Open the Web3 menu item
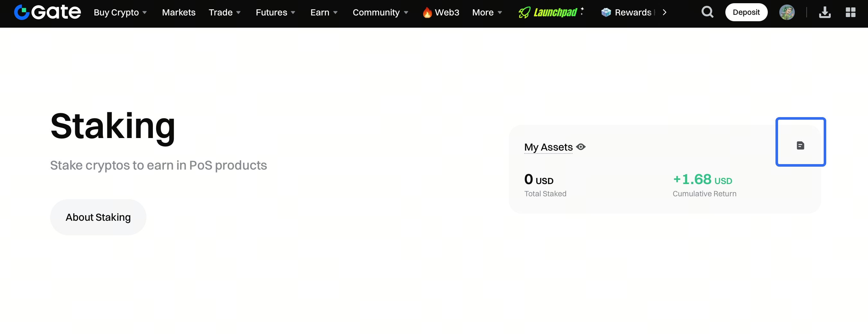868x334 pixels. point(441,13)
